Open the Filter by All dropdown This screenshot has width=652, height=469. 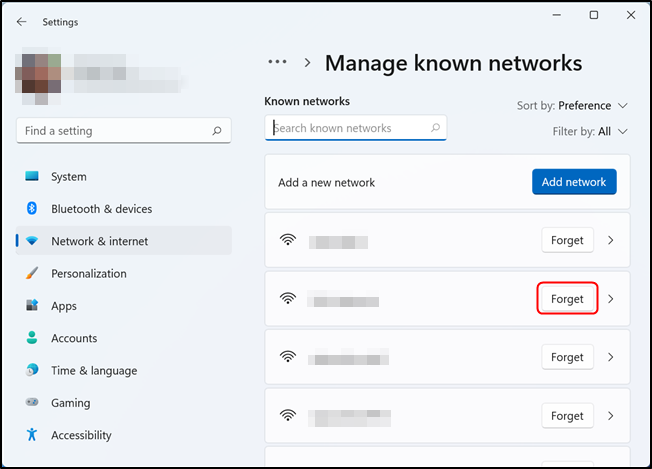click(x=590, y=131)
